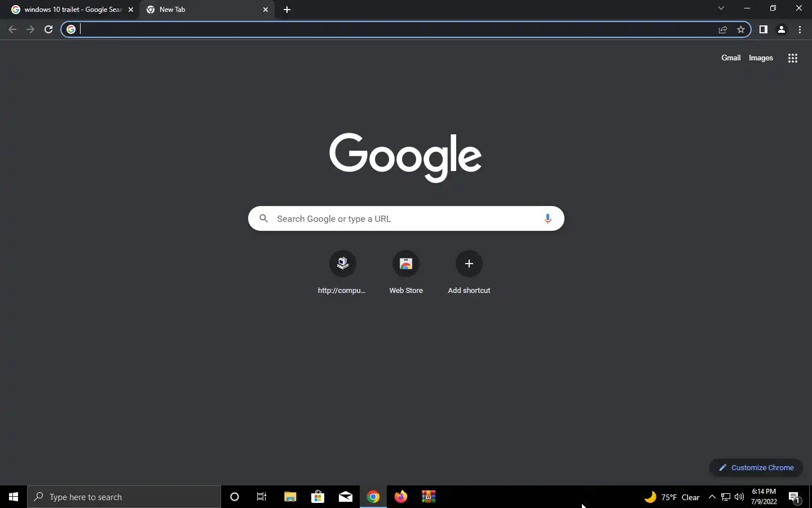This screenshot has height=508, width=812.
Task: Open the network status tray icon
Action: (x=726, y=497)
